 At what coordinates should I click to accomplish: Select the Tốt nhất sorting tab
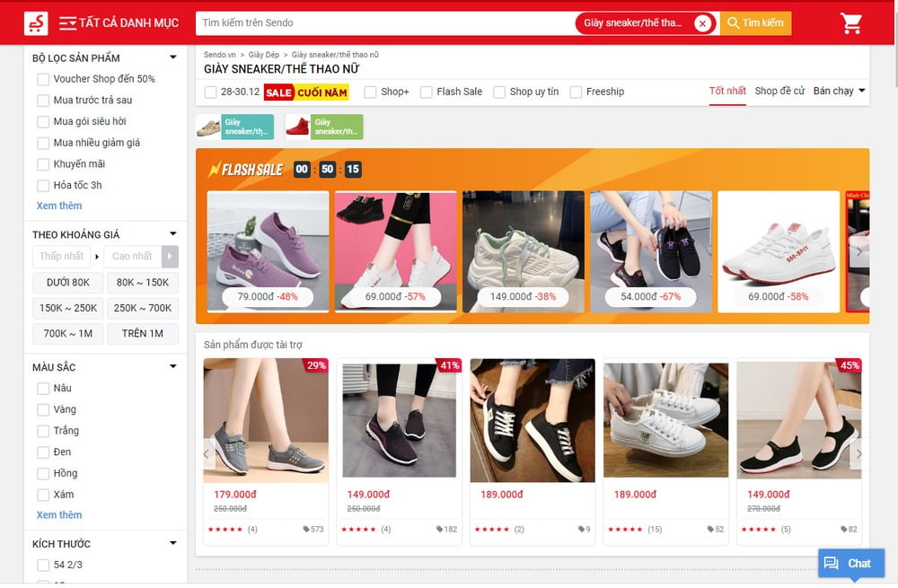[727, 92]
